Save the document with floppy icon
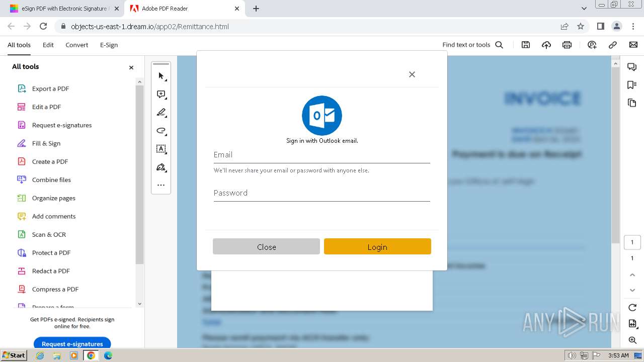 coord(526,45)
